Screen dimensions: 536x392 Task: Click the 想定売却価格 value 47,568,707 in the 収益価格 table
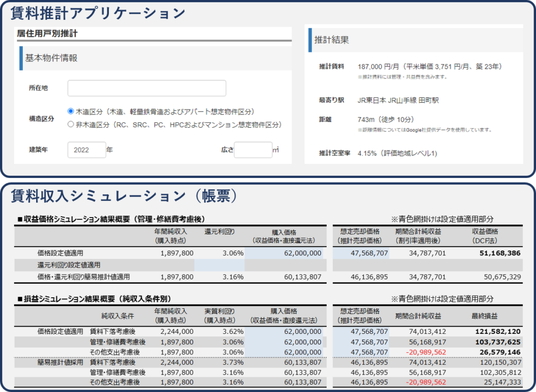tap(369, 253)
